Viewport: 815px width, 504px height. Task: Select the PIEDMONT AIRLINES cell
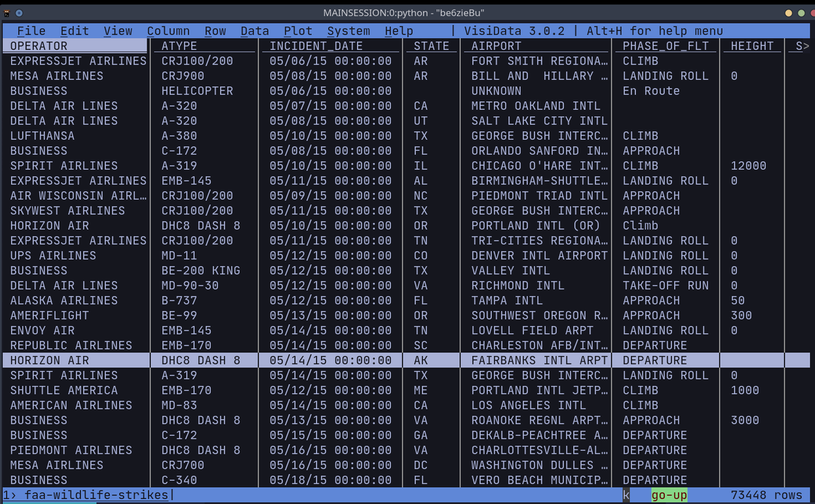(x=71, y=449)
